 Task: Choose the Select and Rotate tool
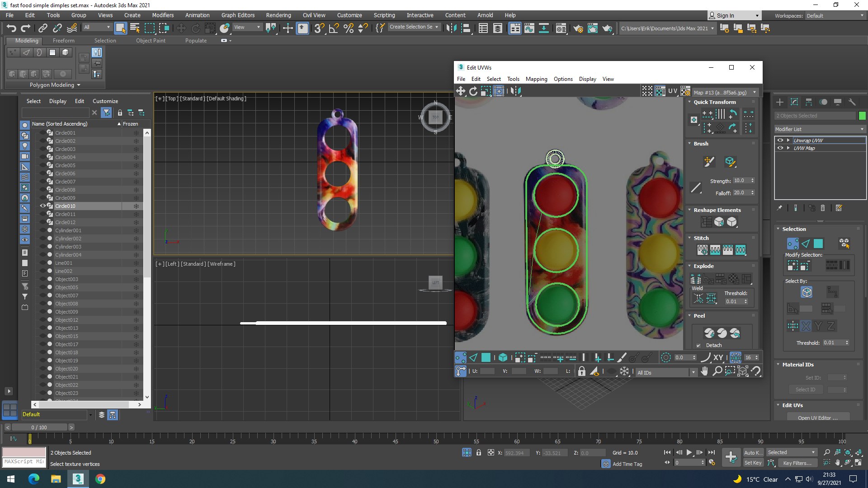tap(195, 28)
